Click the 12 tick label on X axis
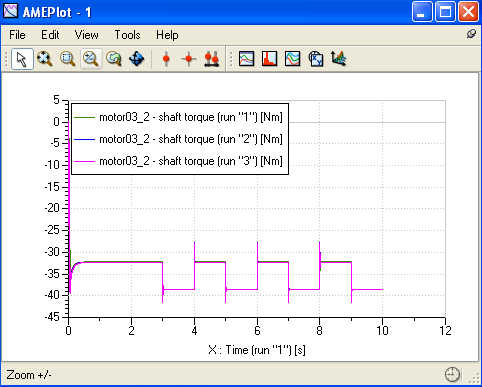482x387 pixels. [x=445, y=331]
